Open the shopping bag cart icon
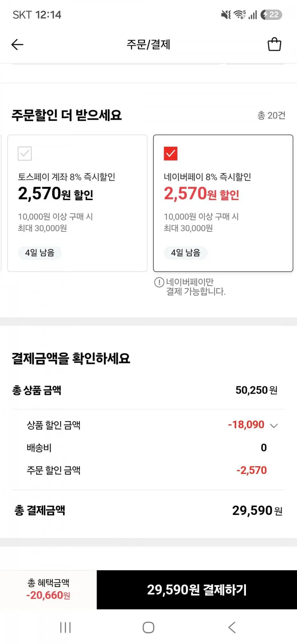This screenshot has width=297, height=644. 274,44
